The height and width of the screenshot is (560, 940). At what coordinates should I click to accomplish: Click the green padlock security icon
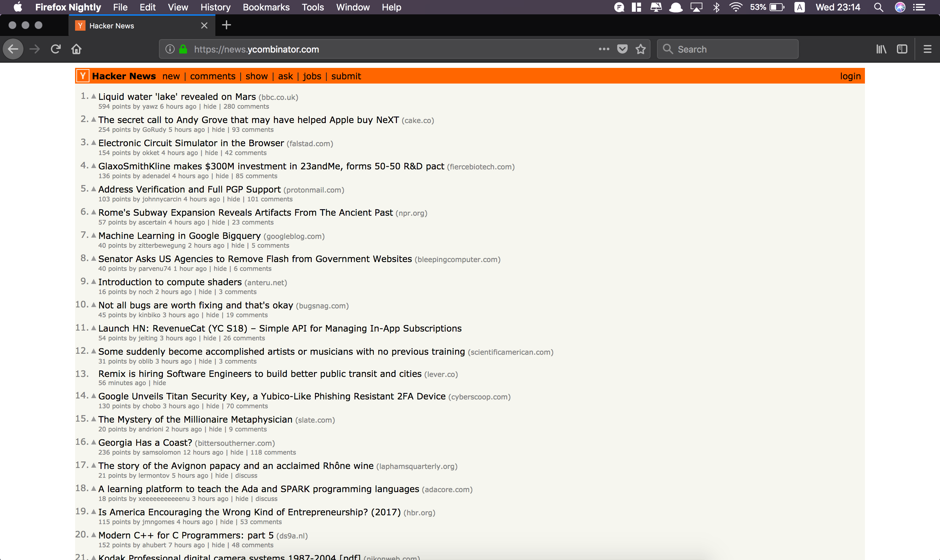[x=183, y=49]
